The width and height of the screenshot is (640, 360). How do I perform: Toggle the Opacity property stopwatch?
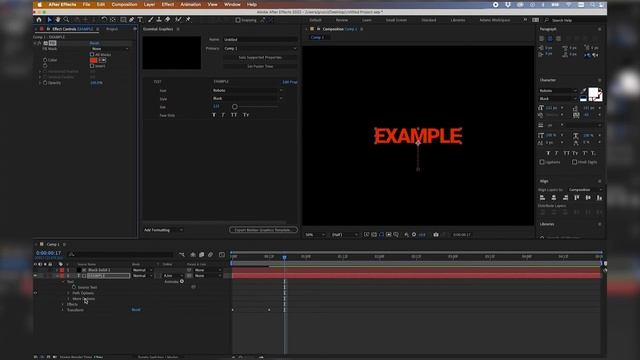(x=45, y=83)
